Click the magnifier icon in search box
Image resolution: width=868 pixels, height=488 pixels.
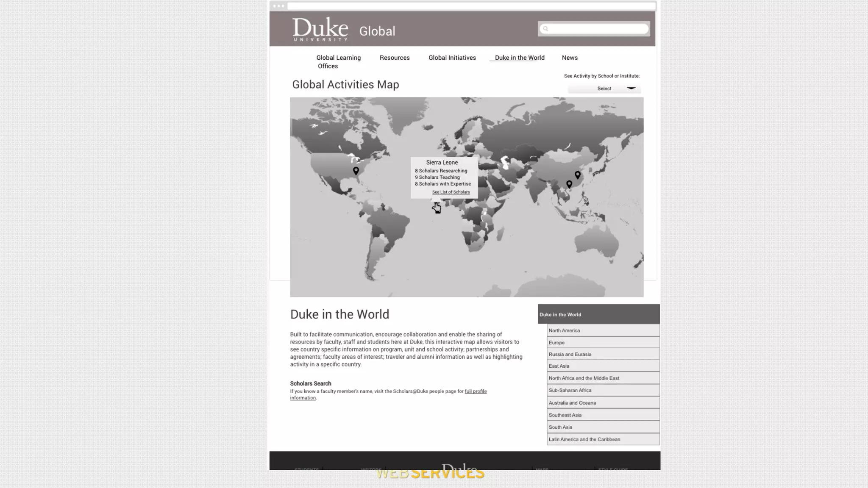[545, 29]
